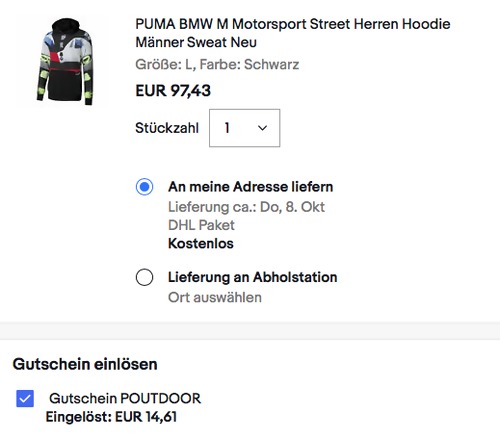Click the 'Lieferung an Abholstation' label
Viewport: 500px width, 439px height.
coord(253,277)
